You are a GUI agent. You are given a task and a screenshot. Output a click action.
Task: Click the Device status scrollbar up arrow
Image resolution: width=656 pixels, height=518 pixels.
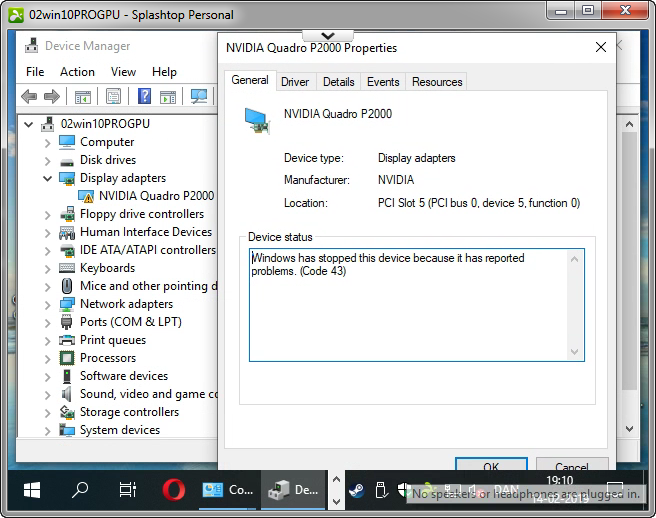tap(574, 259)
